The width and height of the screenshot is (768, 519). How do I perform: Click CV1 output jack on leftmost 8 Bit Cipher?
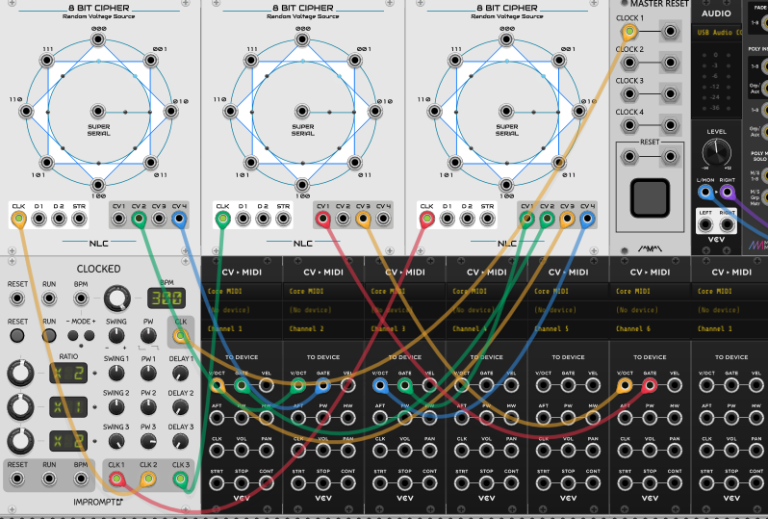pos(119,218)
